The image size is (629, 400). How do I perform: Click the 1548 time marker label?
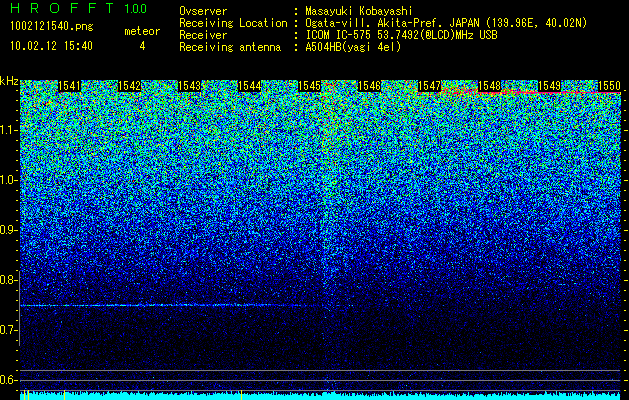point(489,86)
